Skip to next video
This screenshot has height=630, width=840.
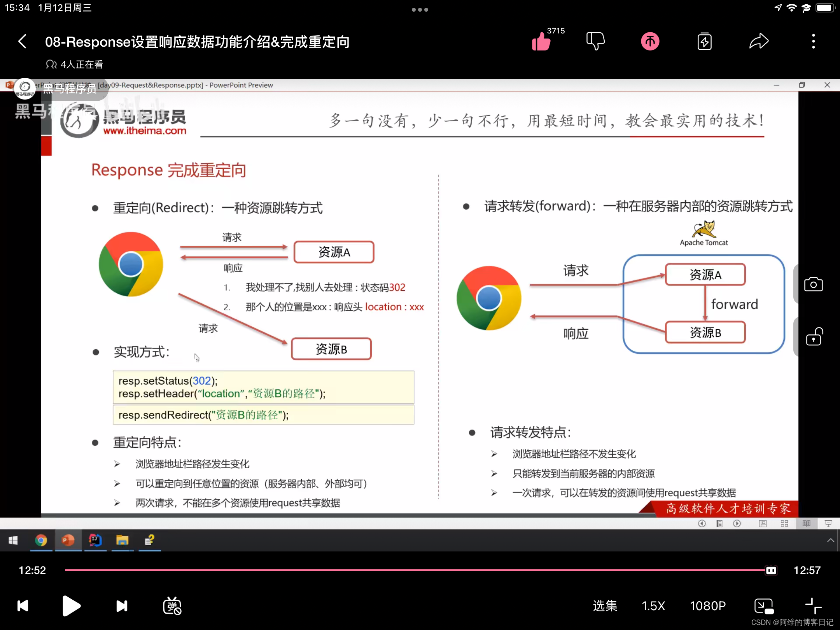122,606
